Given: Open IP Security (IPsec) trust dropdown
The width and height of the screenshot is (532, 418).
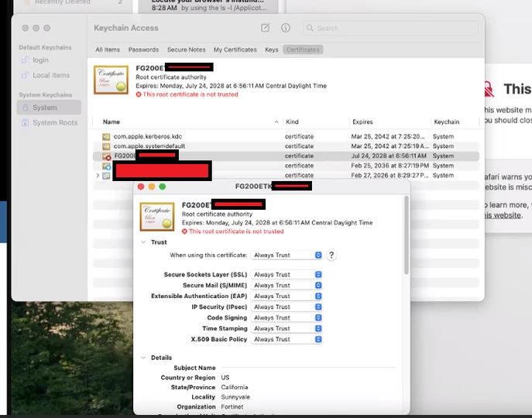Looking at the screenshot, I should point(287,307).
